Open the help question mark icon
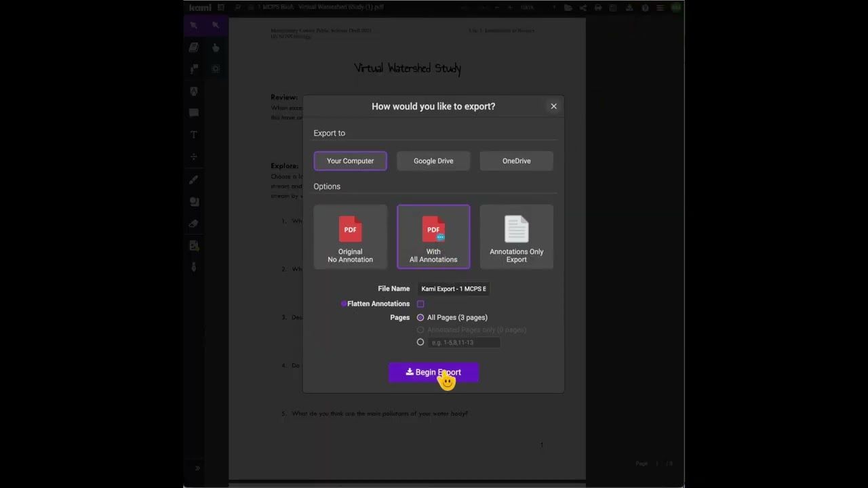This screenshot has width=868, height=488. pyautogui.click(x=645, y=7)
